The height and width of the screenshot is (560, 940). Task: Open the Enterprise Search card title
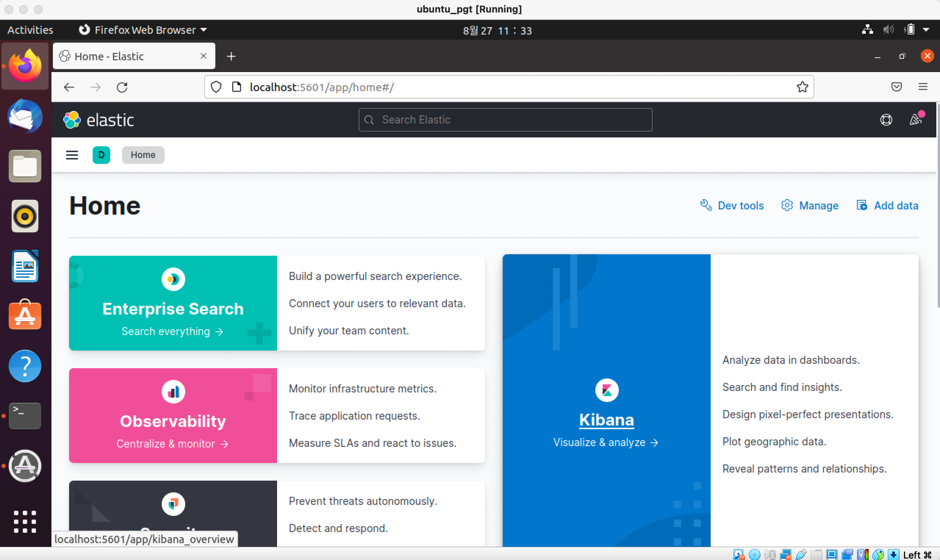[x=173, y=309]
